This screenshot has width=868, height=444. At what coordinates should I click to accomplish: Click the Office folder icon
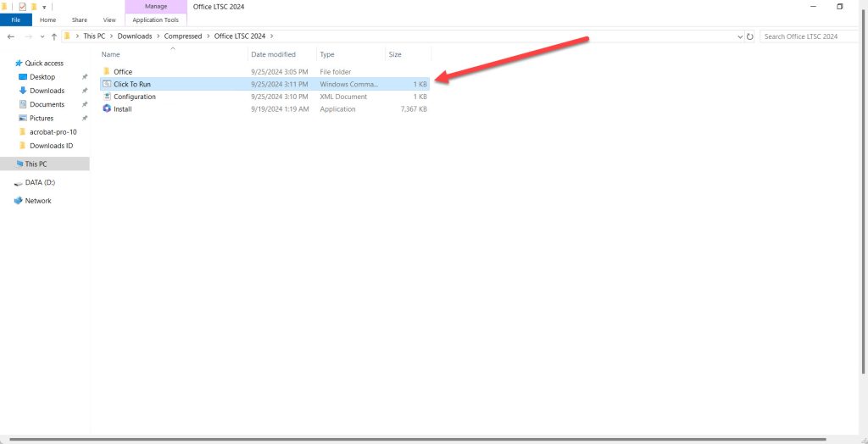[107, 72]
